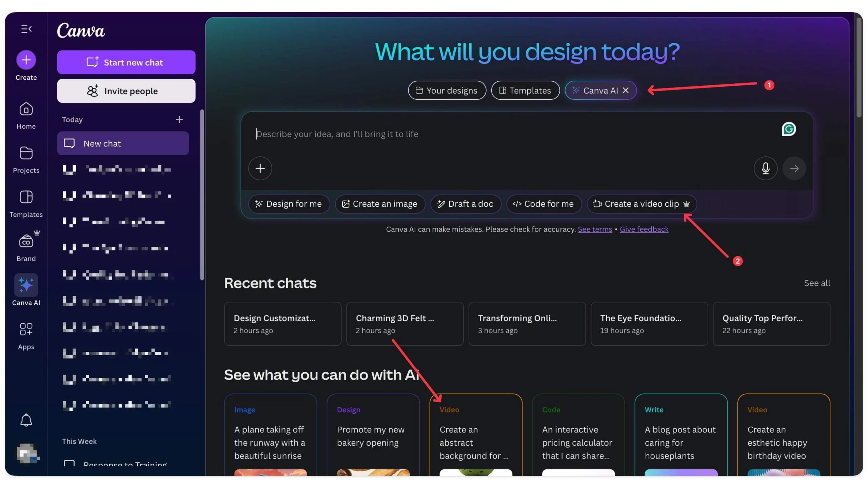Screen dimensions: 868x488
Task: Choose Code for me suggestion
Action: (544, 204)
